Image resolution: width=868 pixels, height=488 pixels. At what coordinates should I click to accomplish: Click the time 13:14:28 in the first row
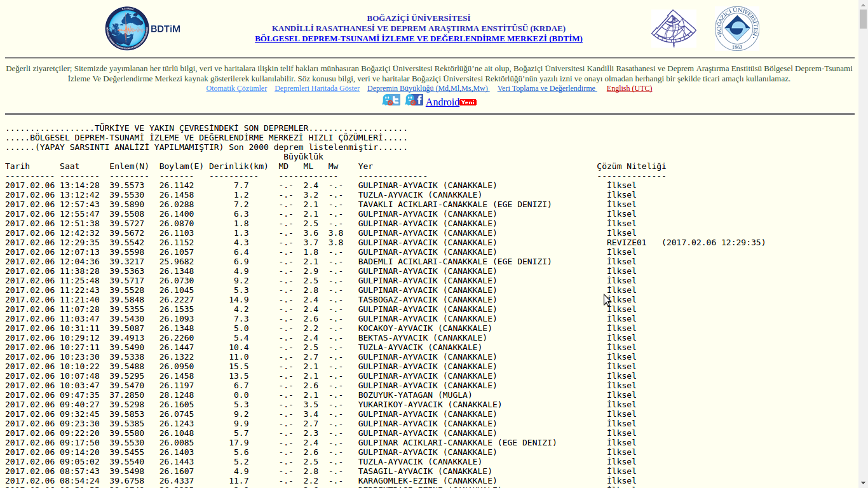coord(80,186)
